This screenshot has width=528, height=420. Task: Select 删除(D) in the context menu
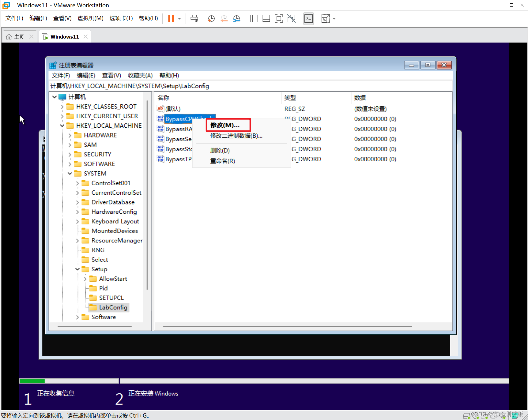coord(220,150)
